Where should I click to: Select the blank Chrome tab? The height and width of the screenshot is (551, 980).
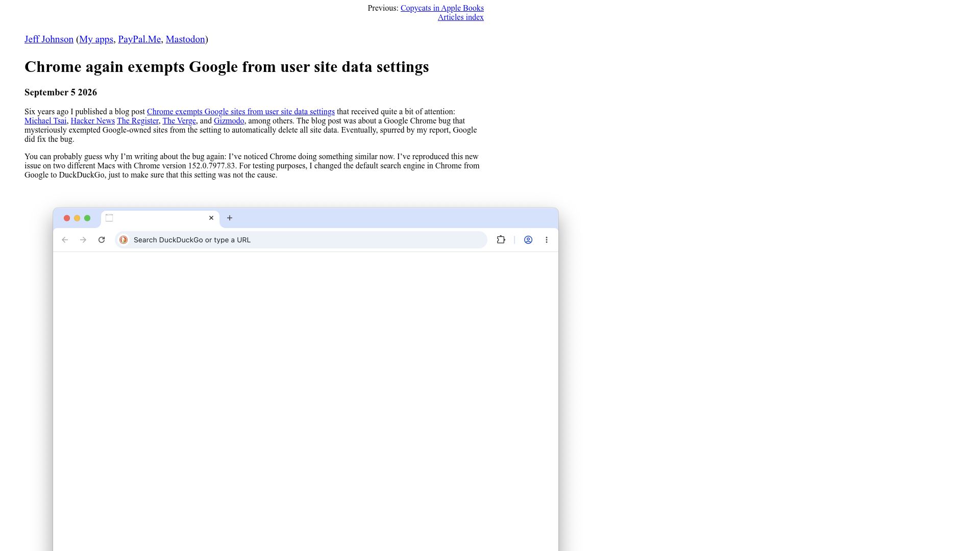160,218
